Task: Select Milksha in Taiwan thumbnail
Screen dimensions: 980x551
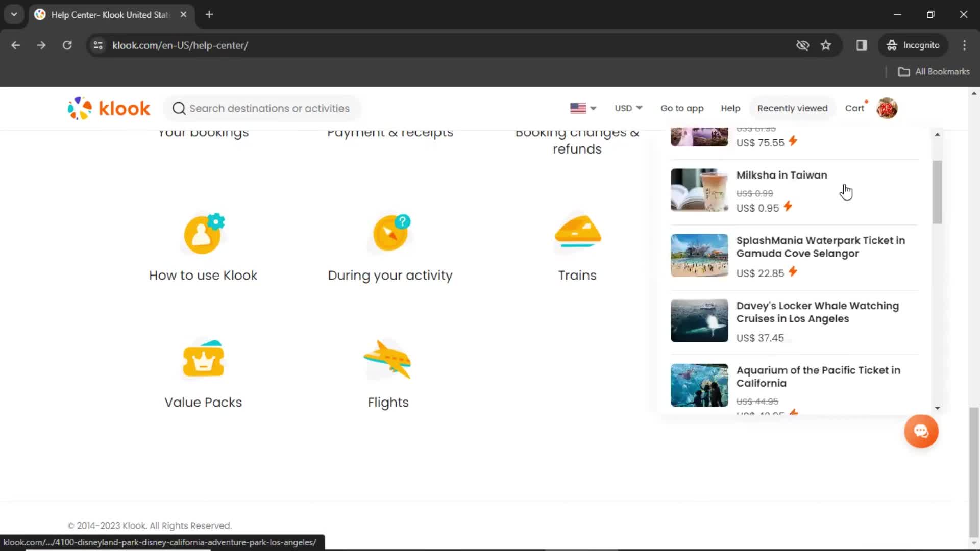Action: [699, 190]
